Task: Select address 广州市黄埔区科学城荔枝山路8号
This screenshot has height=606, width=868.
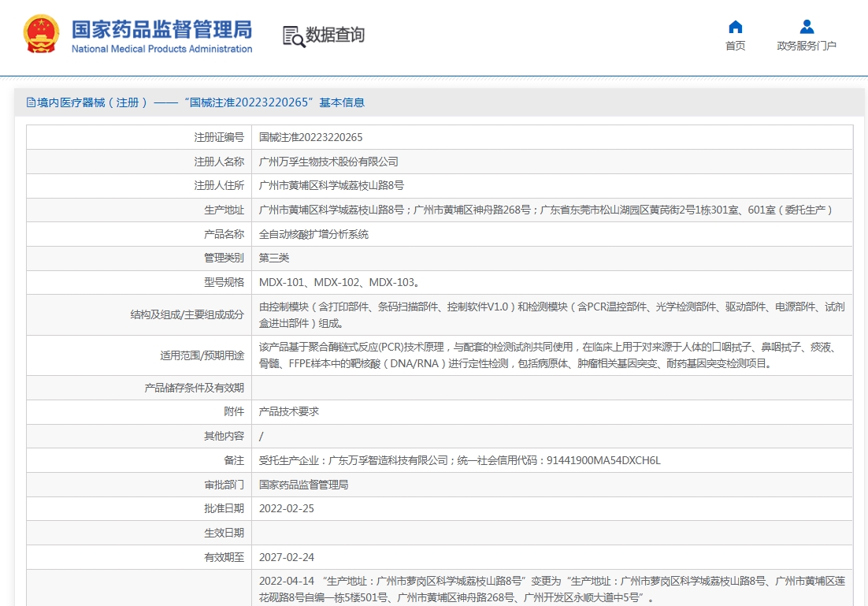Action: pyautogui.click(x=332, y=185)
